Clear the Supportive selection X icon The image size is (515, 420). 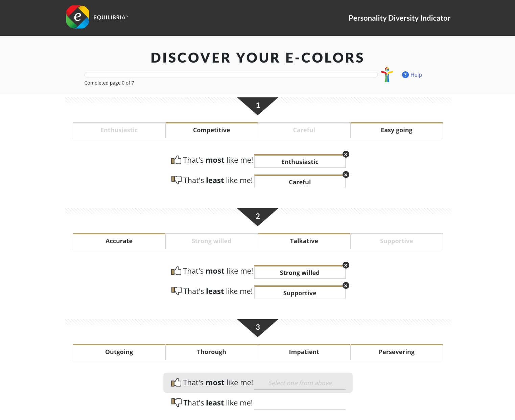pos(346,285)
